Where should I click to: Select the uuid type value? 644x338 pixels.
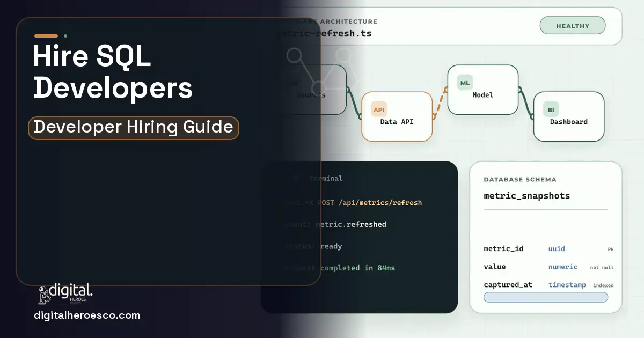(557, 249)
